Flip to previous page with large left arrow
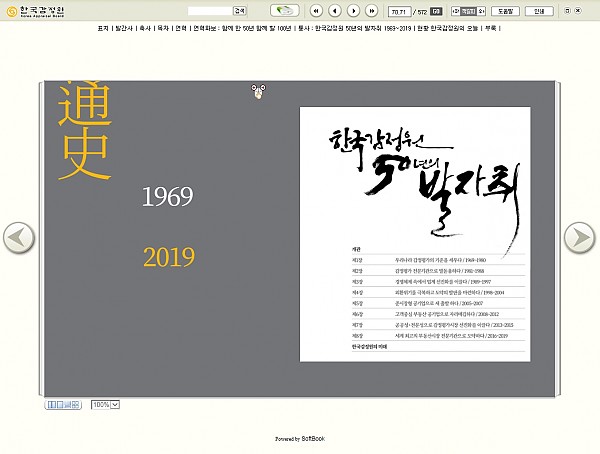Image resolution: width=600 pixels, height=454 pixels. pos(19,237)
